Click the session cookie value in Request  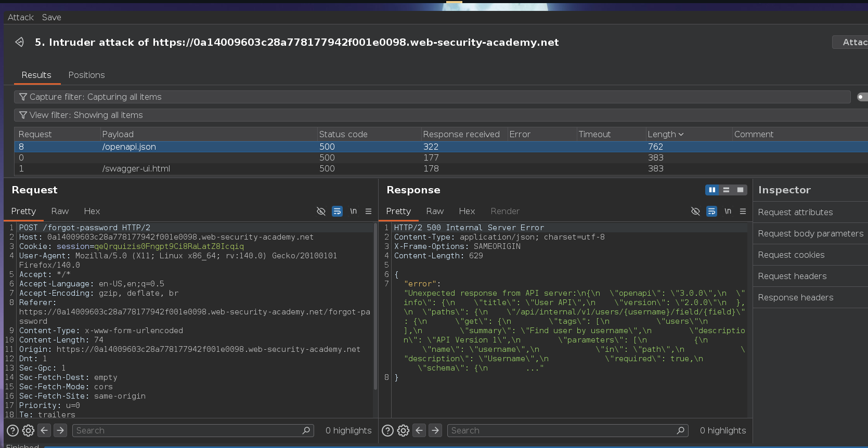tap(169, 246)
